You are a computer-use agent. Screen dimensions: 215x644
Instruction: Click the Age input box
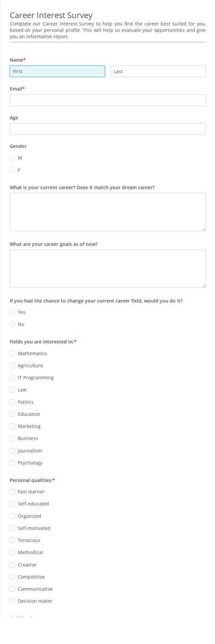point(108,129)
